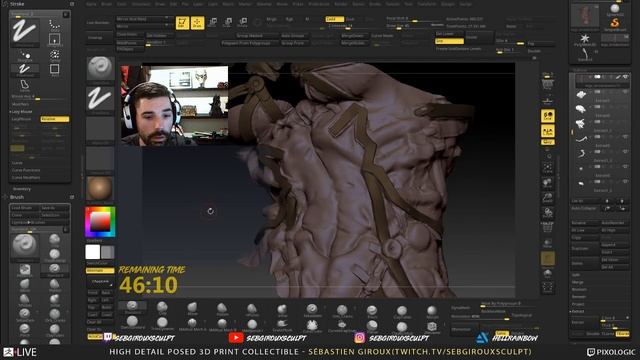Collapse the Lazy Mouse section
The image size is (640, 360).
tap(22, 111)
